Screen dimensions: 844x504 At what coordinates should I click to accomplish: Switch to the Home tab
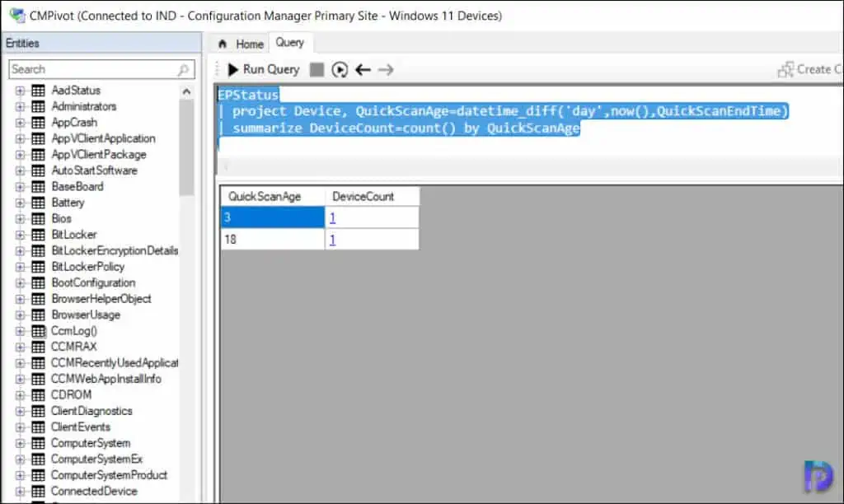pos(241,44)
